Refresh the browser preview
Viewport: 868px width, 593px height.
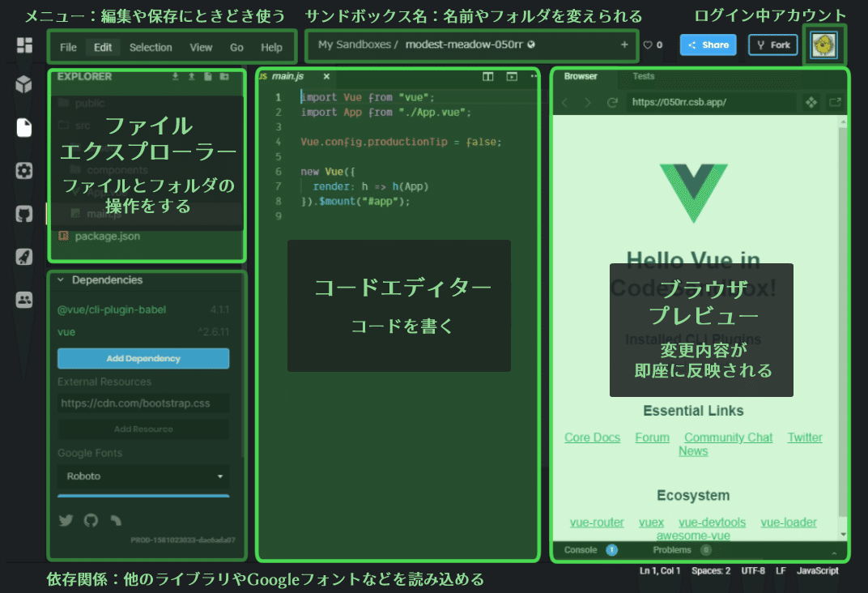pyautogui.click(x=613, y=103)
